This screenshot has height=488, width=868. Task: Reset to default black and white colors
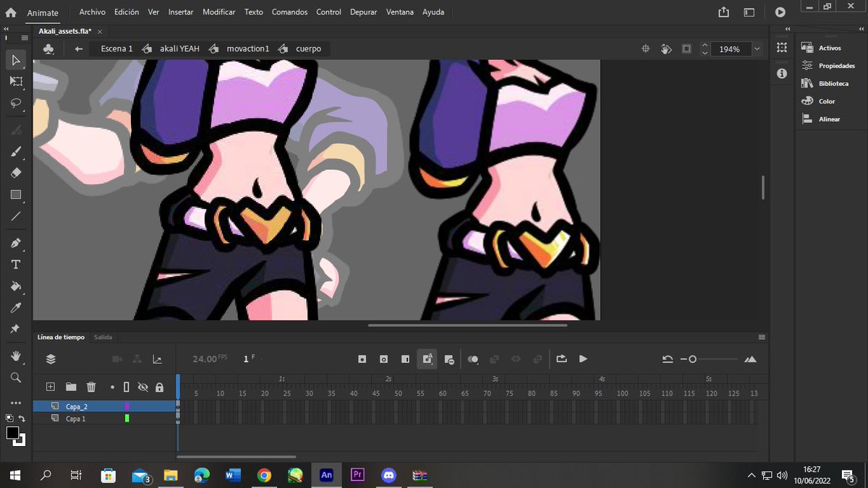point(9,418)
